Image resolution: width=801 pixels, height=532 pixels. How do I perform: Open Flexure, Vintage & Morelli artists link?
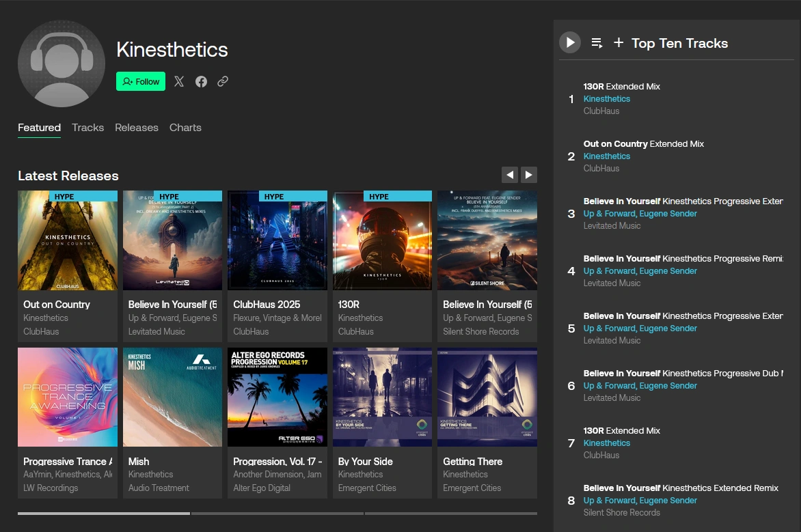[277, 318]
